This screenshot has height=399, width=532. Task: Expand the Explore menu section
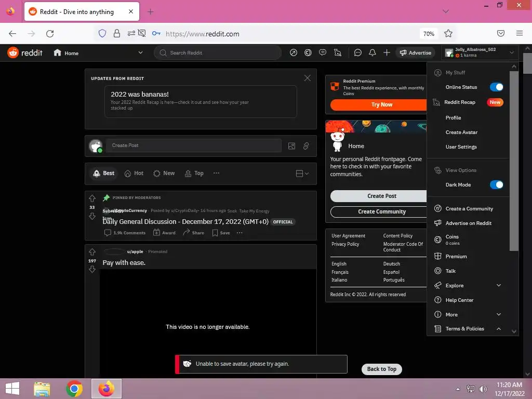(498, 285)
